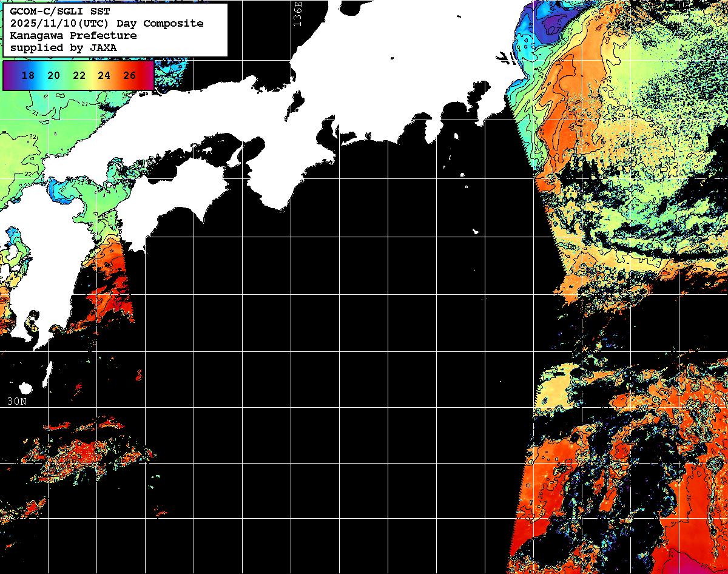Click the GCOM-C/SGLI SST title text
Screen dimensions: 728x574
tap(60, 12)
